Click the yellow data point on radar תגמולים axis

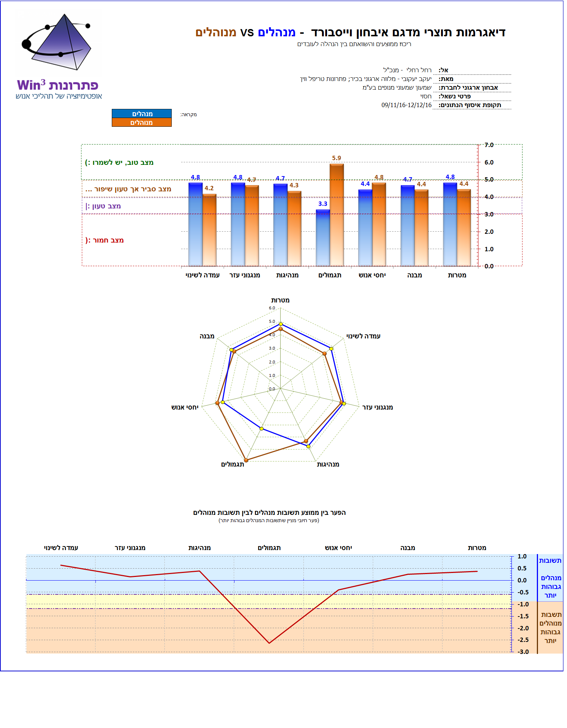[261, 429]
